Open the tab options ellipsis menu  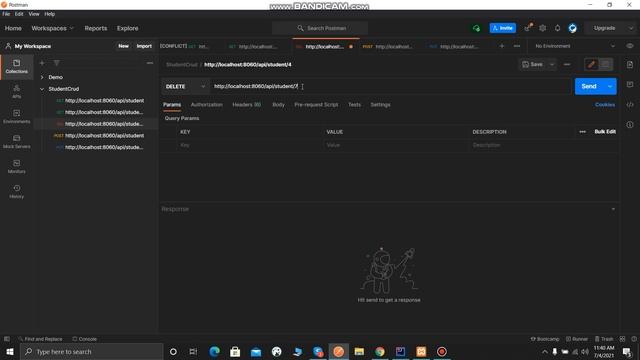517,46
